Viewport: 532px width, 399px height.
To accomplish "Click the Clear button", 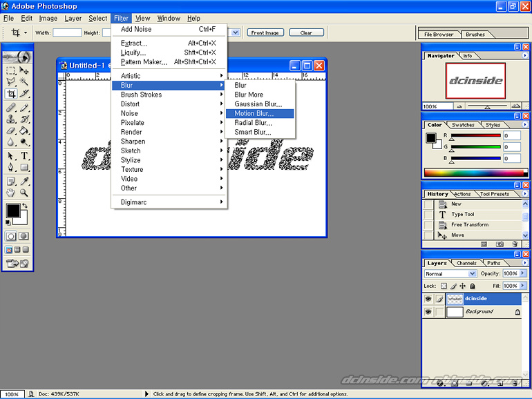I will click(306, 32).
